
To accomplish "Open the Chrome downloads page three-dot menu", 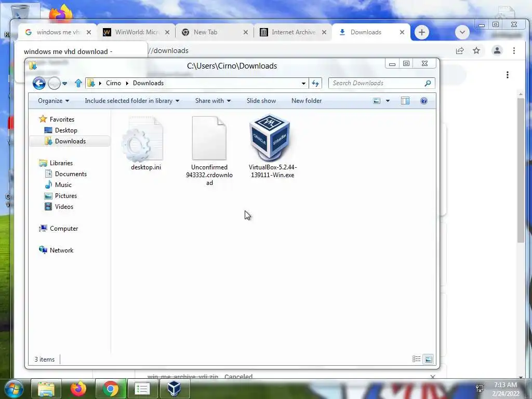I will point(508,75).
